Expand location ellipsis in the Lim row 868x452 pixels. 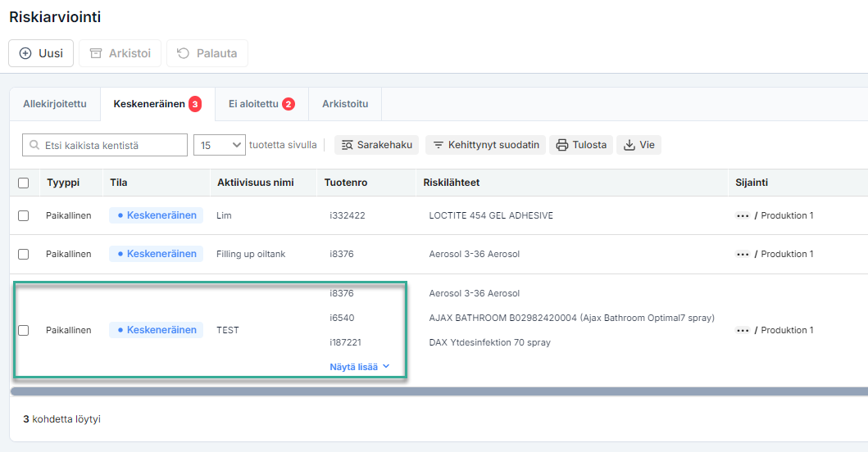coord(743,216)
